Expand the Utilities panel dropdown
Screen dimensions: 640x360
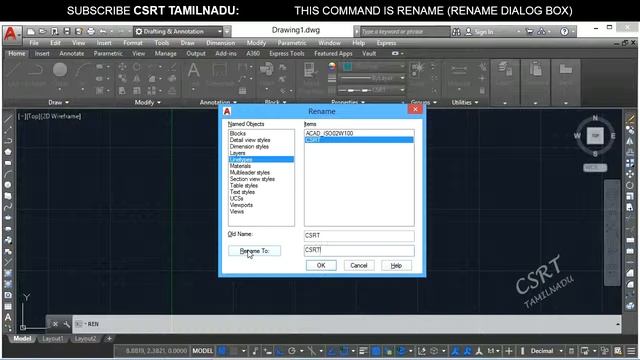point(464,102)
